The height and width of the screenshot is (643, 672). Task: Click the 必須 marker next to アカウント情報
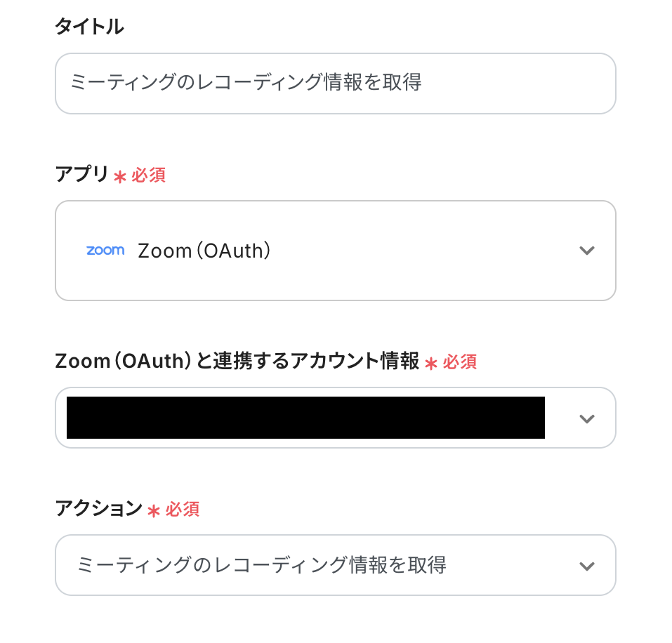point(460,362)
